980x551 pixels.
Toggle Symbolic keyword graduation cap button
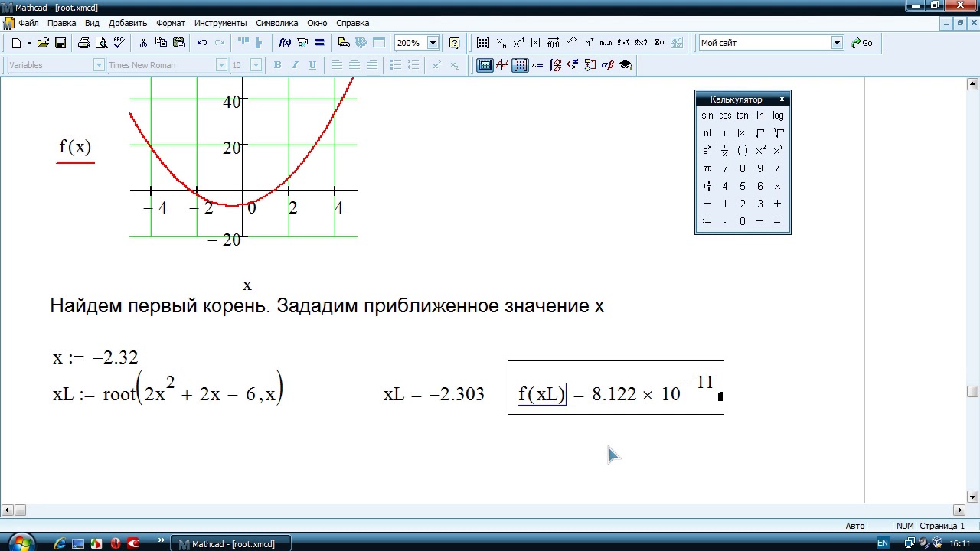pos(626,65)
